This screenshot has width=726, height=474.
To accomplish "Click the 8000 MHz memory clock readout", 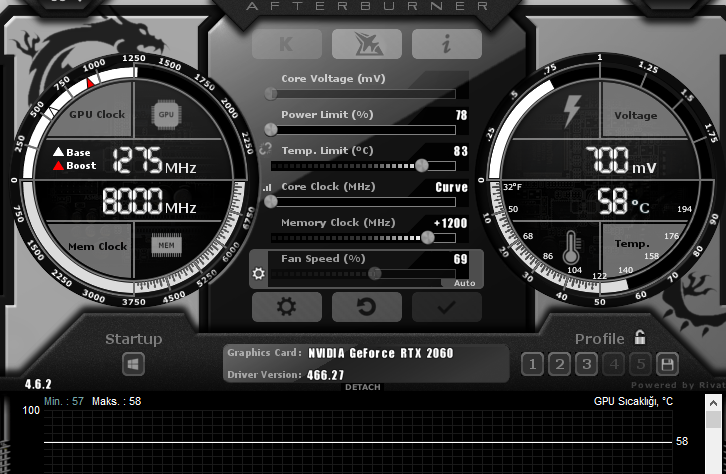I will (149, 201).
